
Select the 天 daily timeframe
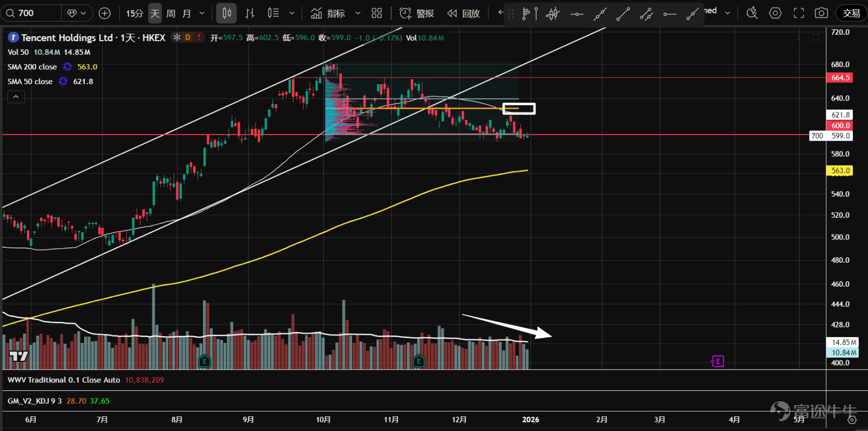(x=155, y=13)
